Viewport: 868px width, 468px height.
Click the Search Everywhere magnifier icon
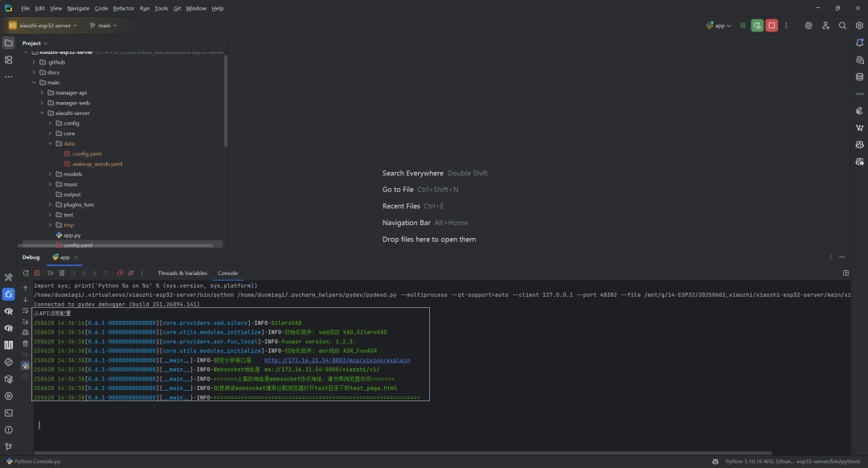point(842,26)
